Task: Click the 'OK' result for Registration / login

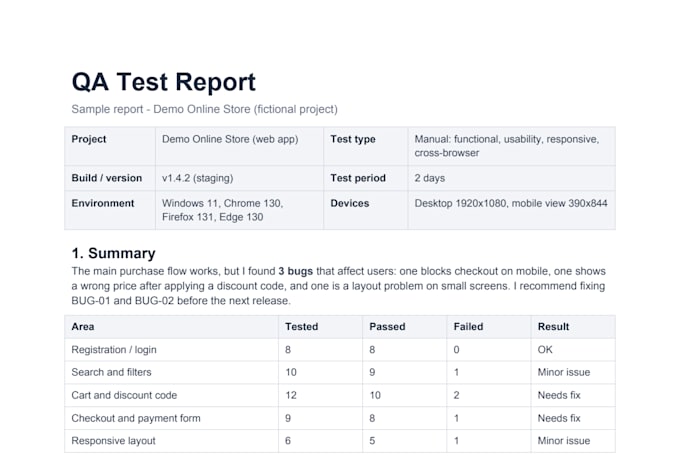Action: tap(545, 350)
